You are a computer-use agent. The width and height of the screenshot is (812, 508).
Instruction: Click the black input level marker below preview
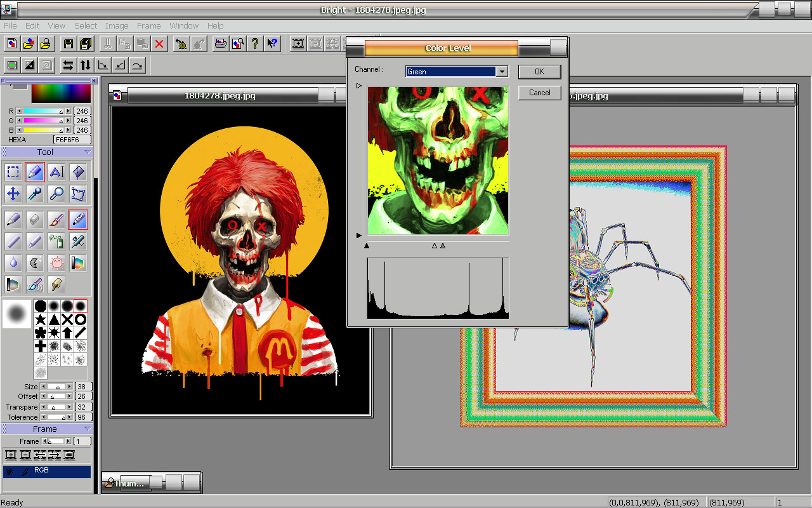click(367, 246)
